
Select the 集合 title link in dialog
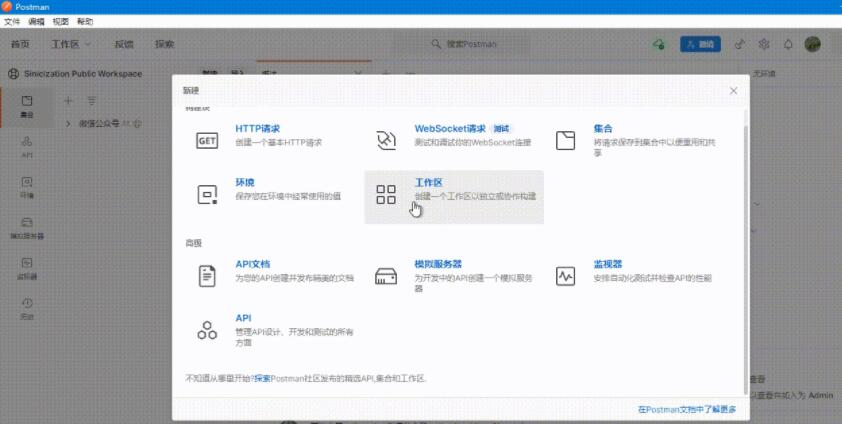coord(603,129)
